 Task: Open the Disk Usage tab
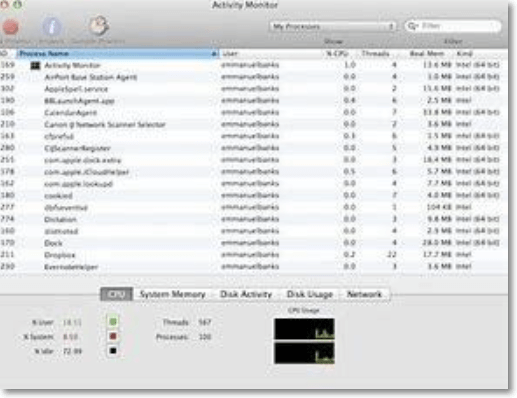[310, 294]
